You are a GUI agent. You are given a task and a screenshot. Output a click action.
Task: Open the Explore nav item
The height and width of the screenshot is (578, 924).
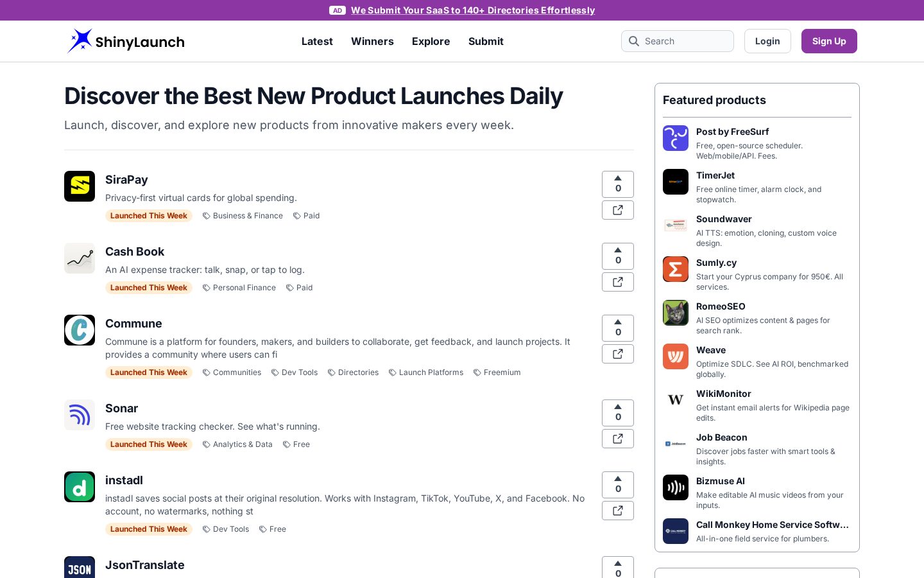431,41
